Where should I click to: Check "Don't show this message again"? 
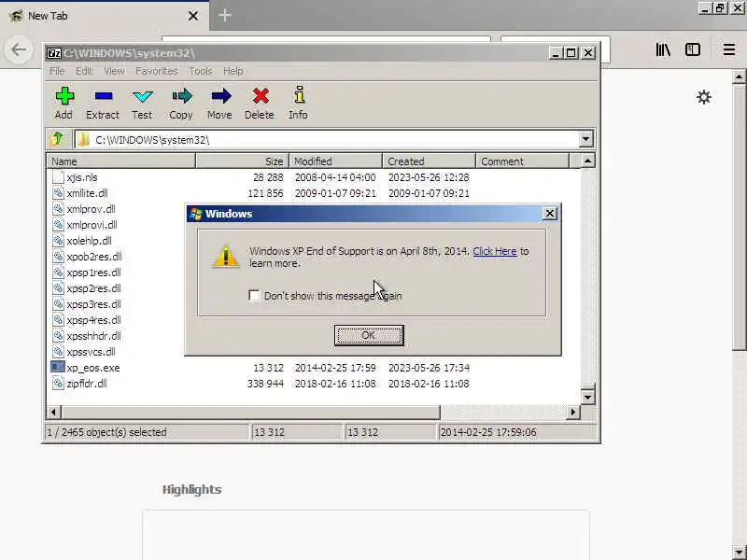click(x=254, y=296)
